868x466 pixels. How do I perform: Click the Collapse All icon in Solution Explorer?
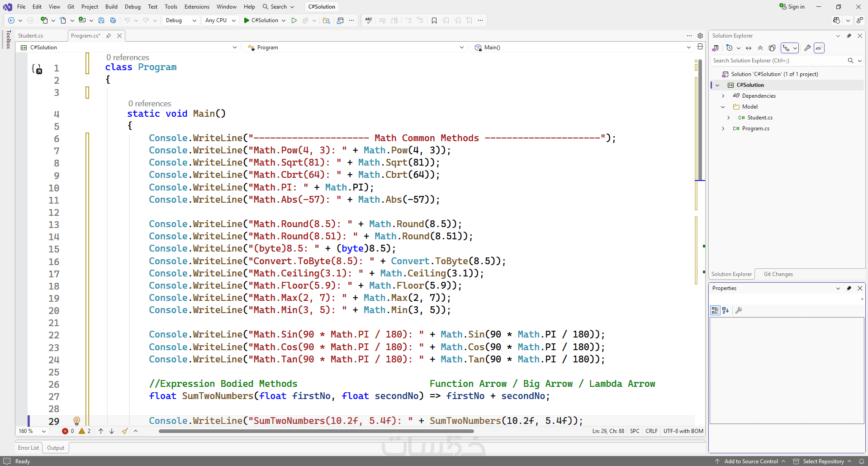760,48
